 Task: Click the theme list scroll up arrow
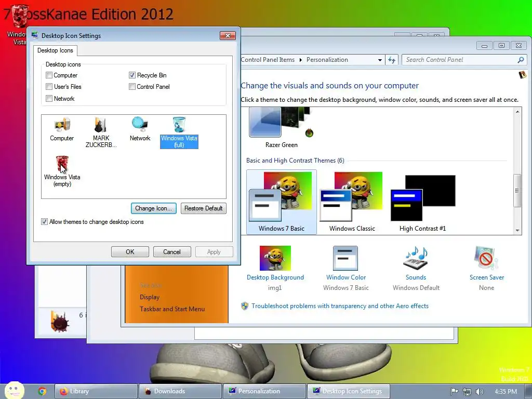coord(517,112)
